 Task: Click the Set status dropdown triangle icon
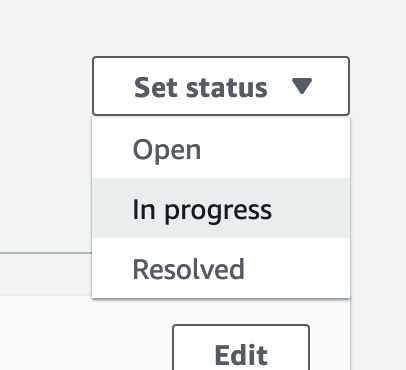click(x=302, y=86)
